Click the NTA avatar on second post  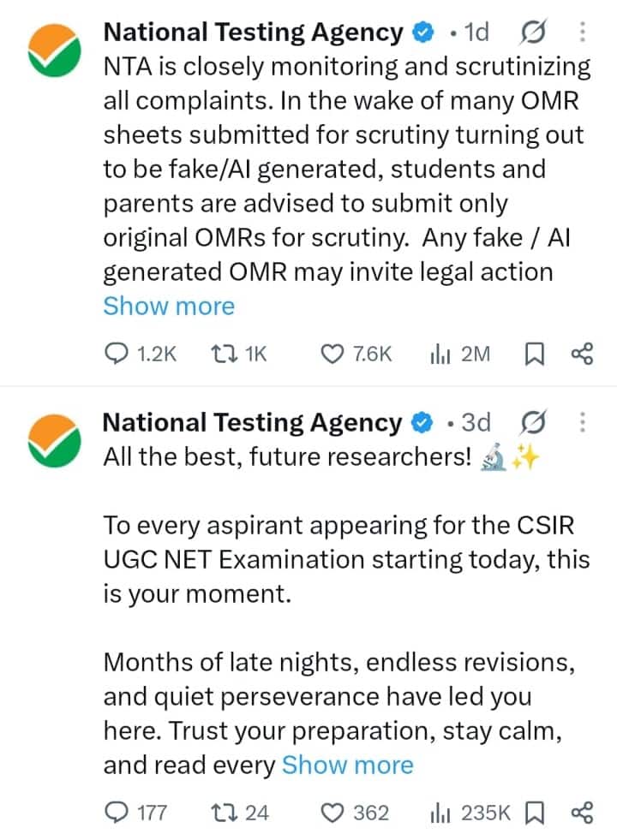pos(54,440)
